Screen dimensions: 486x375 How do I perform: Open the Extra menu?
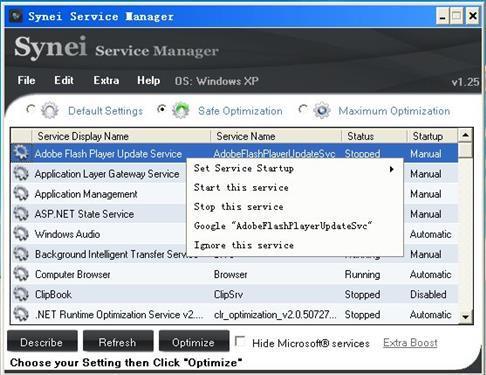pos(106,80)
